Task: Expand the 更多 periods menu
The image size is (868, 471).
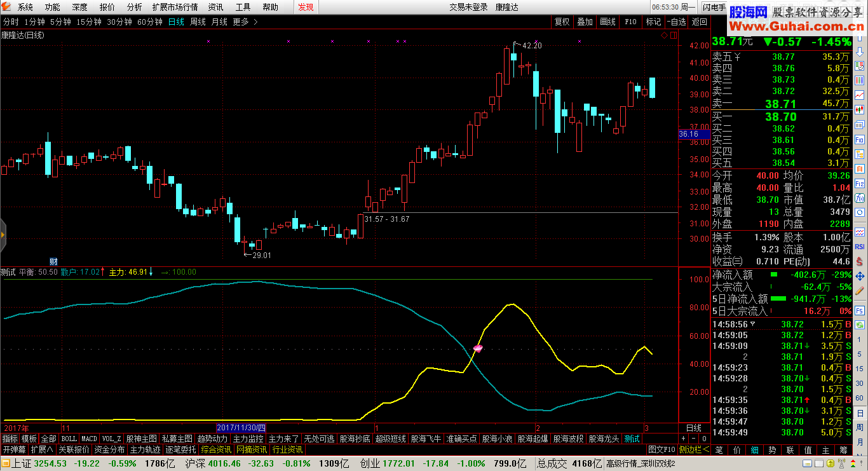Action: [x=245, y=22]
